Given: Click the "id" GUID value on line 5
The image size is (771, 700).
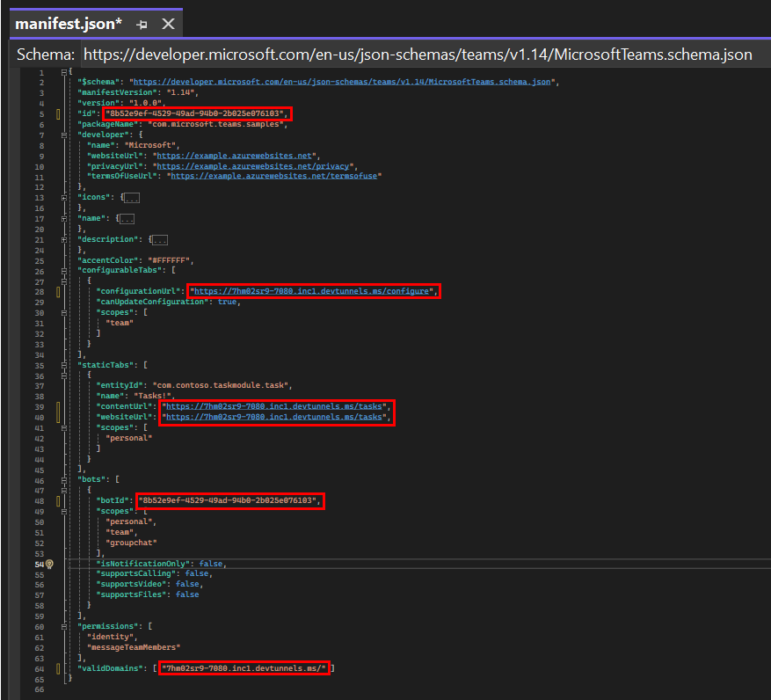Looking at the screenshot, I should 194,113.
